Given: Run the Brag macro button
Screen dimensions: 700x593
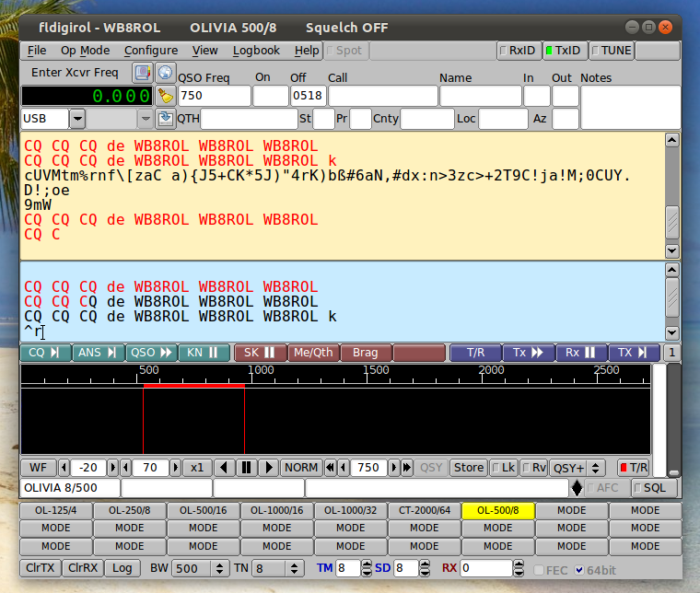Looking at the screenshot, I should 366,353.
